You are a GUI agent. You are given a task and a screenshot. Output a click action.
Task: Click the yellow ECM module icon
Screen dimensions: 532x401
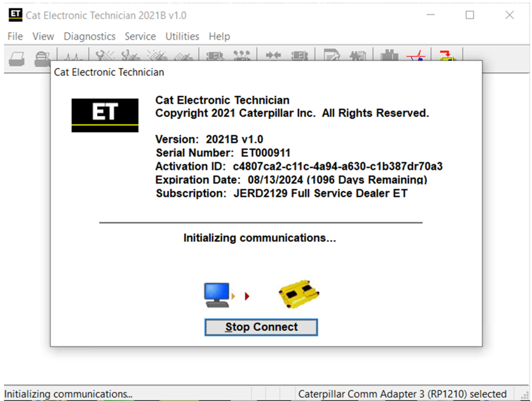click(x=299, y=294)
